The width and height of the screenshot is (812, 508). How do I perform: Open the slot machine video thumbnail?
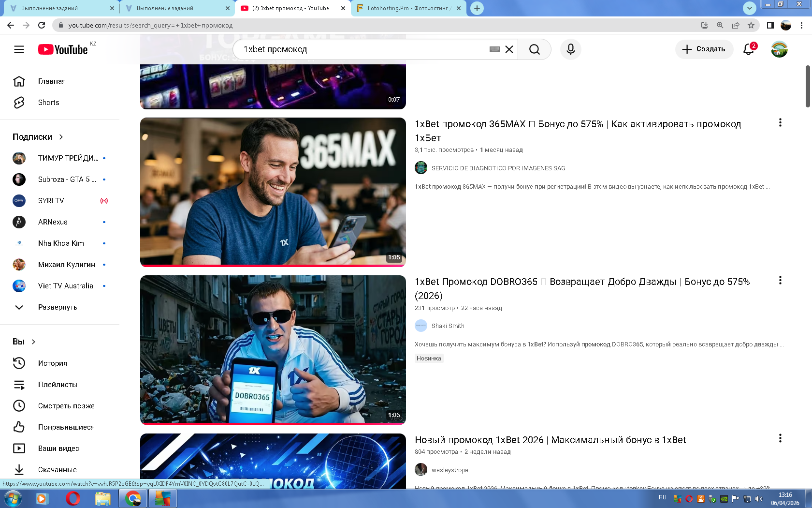point(273,86)
